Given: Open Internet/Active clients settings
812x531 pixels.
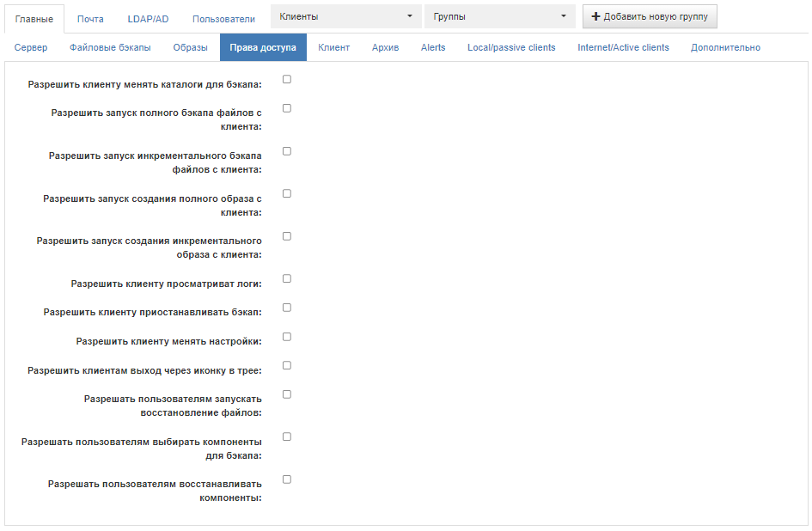Looking at the screenshot, I should pyautogui.click(x=624, y=47).
